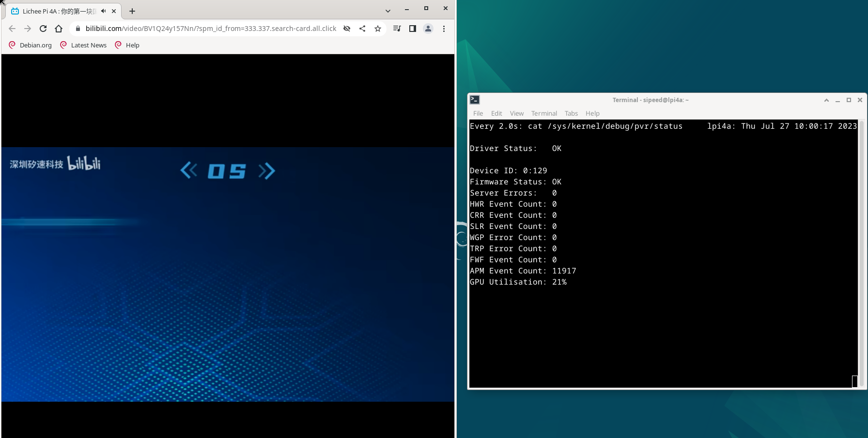Screen dimensions: 868x438
Task: Click 'GPU Utilisation: 21%' line in terminal
Action: 518,282
